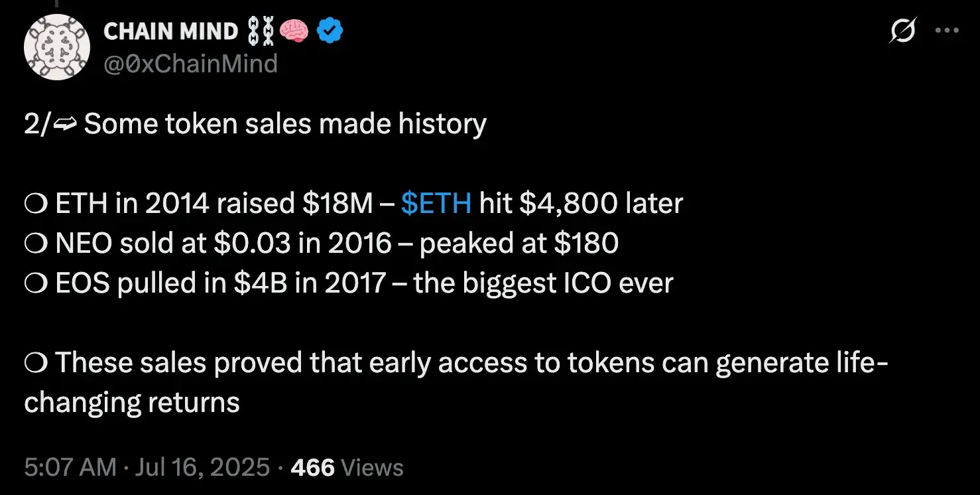Click the @0xChainMind handle

[190, 64]
